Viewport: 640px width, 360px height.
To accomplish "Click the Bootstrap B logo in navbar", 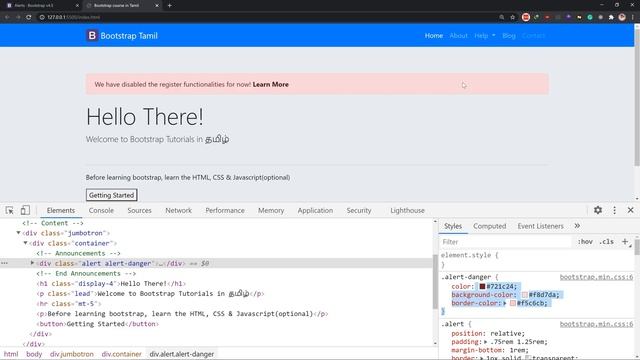I will (92, 36).
